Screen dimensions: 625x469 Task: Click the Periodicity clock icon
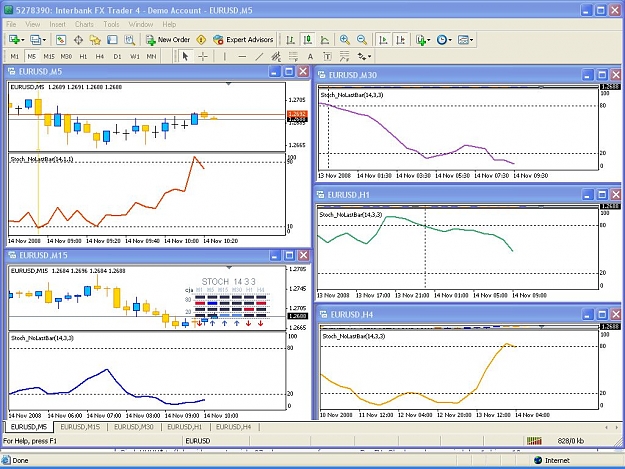442,39
